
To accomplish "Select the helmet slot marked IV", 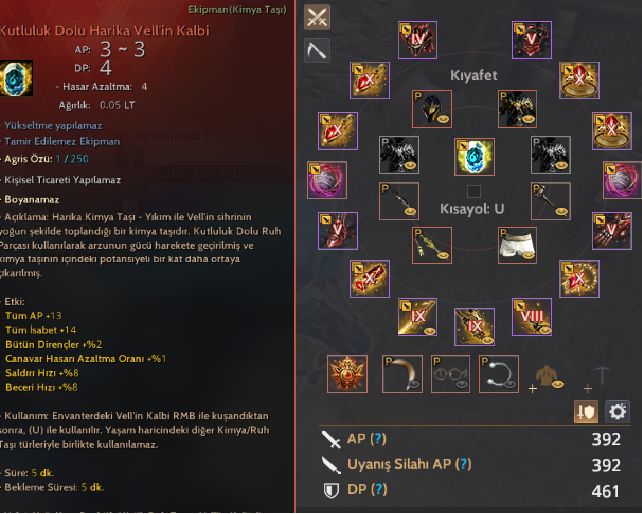I will (x=417, y=40).
